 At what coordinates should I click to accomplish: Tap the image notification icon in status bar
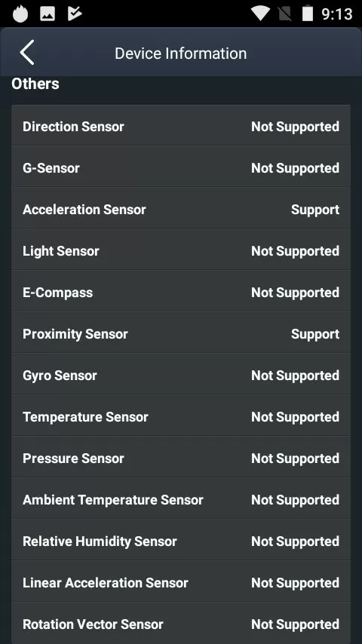pos(48,14)
